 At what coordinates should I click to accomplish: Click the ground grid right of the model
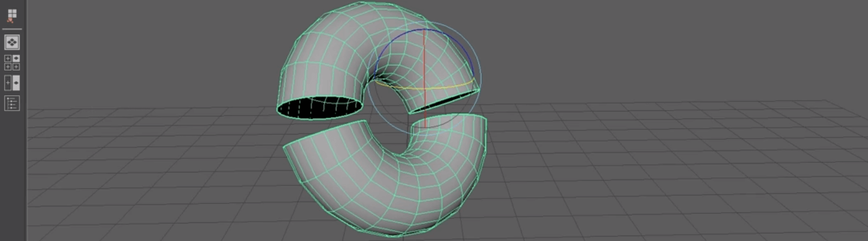tap(658, 165)
